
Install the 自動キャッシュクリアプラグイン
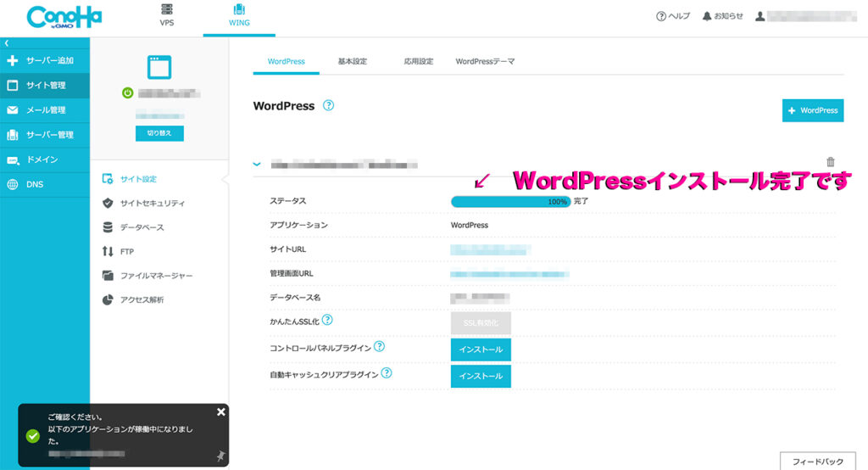tap(481, 377)
